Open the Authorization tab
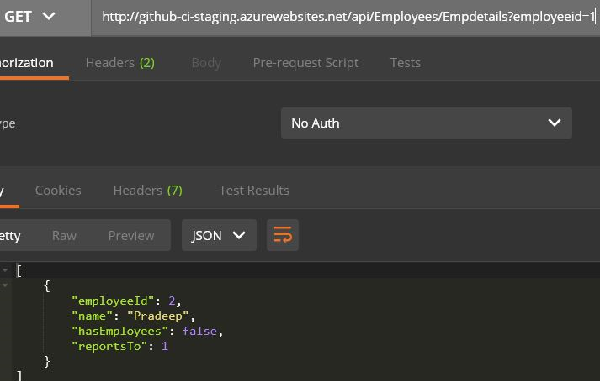This screenshot has width=600, height=381. point(27,63)
